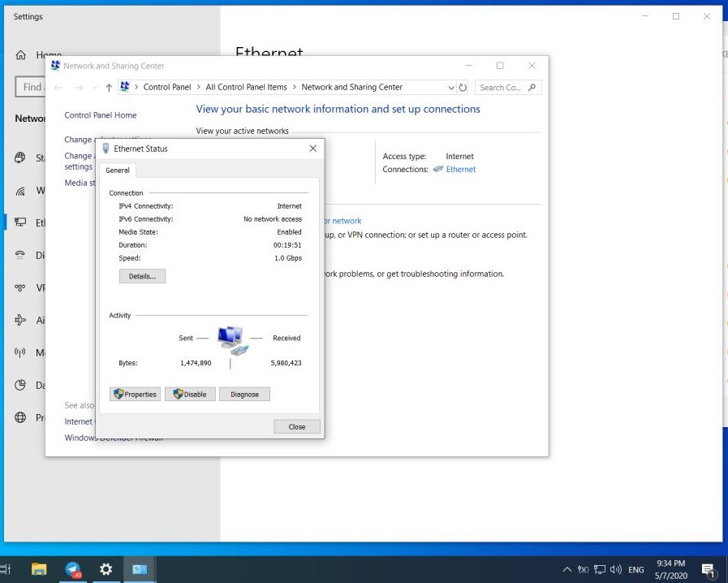The image size is (728, 583).
Task: Refresh the Network and Sharing Center address bar
Action: (463, 88)
